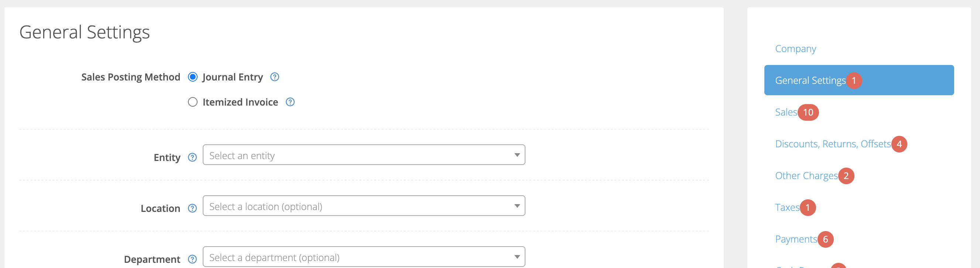Select the Journal Entry radio button
The width and height of the screenshot is (980, 268).
[x=193, y=77]
